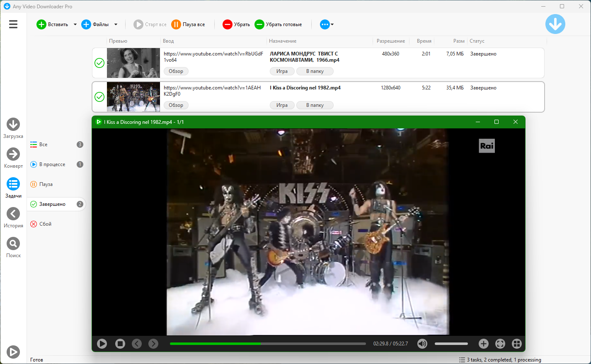This screenshot has height=364, width=591.
Task: Sort by the Разрешение column header
Action: click(x=391, y=41)
